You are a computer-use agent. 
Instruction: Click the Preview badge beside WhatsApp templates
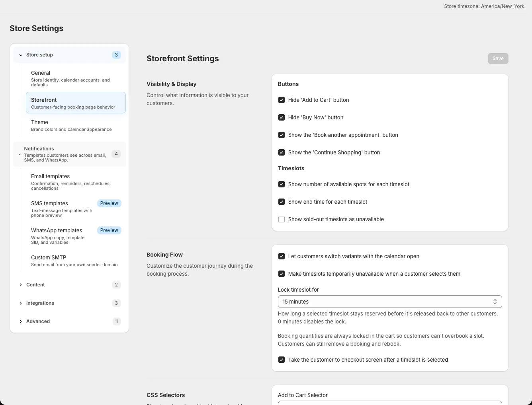[109, 230]
